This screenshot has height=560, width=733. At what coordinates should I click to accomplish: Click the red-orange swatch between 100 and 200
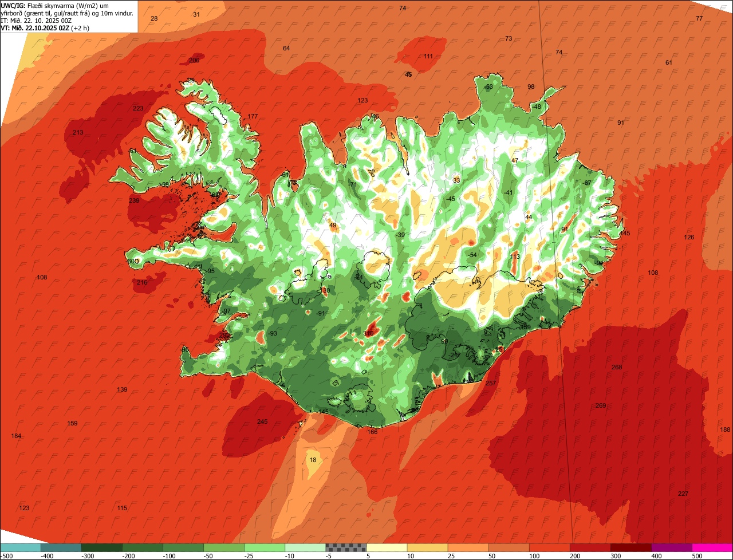[549, 547]
